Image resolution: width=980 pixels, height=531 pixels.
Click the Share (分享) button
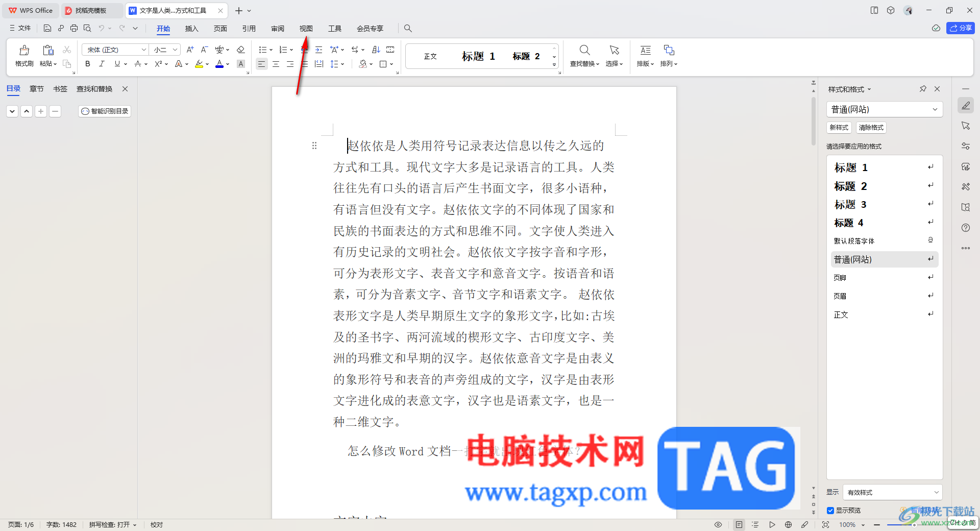click(x=961, y=28)
